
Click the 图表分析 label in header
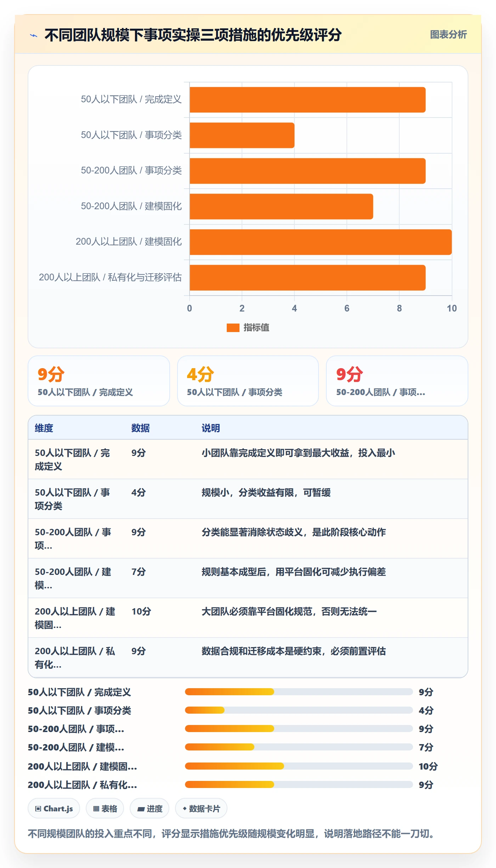(448, 35)
